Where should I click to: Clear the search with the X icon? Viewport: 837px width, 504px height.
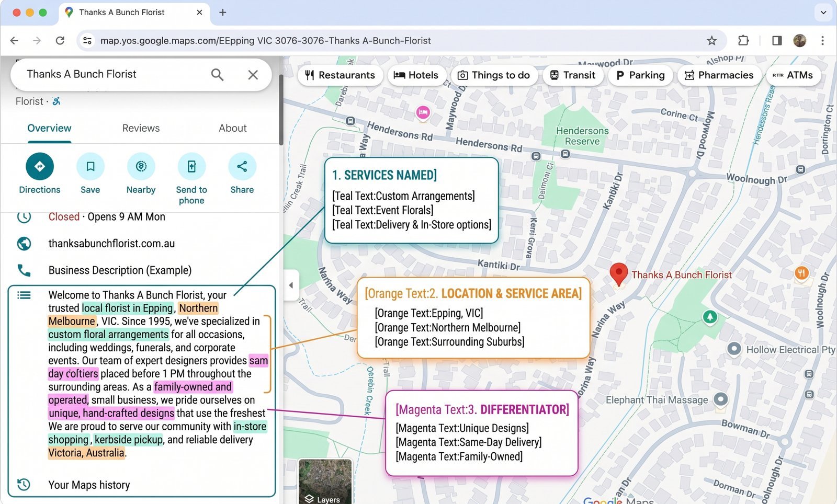point(253,75)
